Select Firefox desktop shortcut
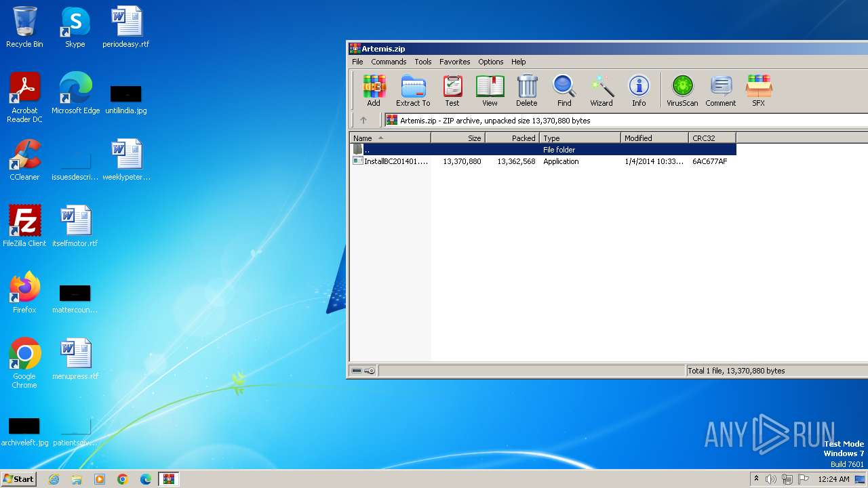Image resolution: width=868 pixels, height=488 pixels. pyautogui.click(x=24, y=292)
